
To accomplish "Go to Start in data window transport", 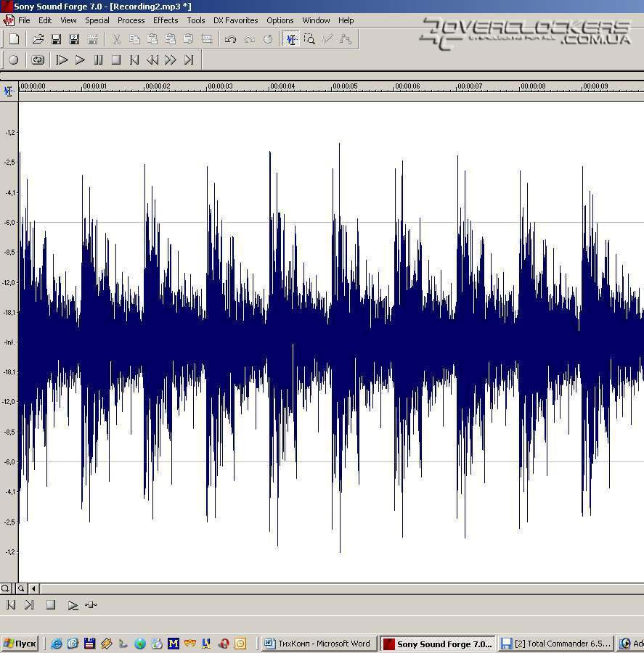I will pos(12,604).
